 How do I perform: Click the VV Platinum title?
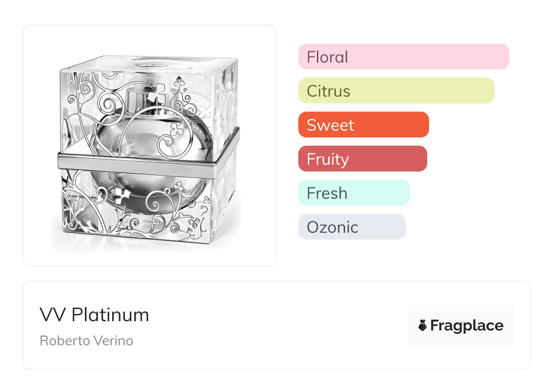(94, 315)
